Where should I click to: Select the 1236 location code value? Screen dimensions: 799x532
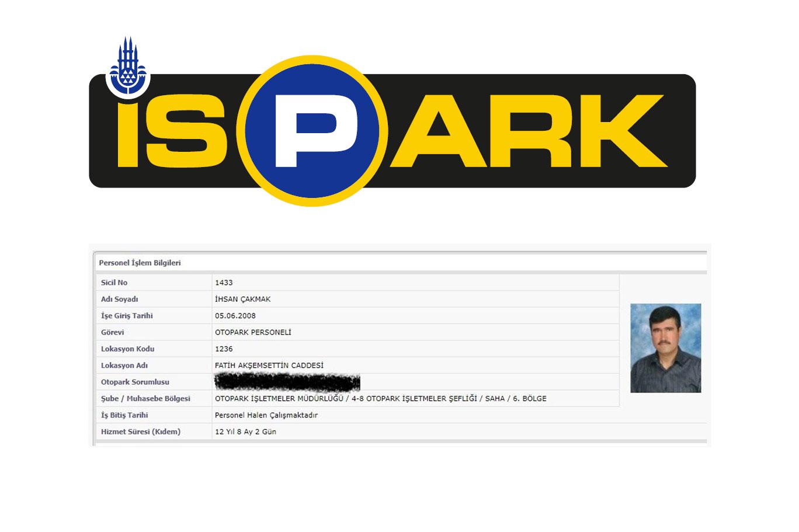224,349
